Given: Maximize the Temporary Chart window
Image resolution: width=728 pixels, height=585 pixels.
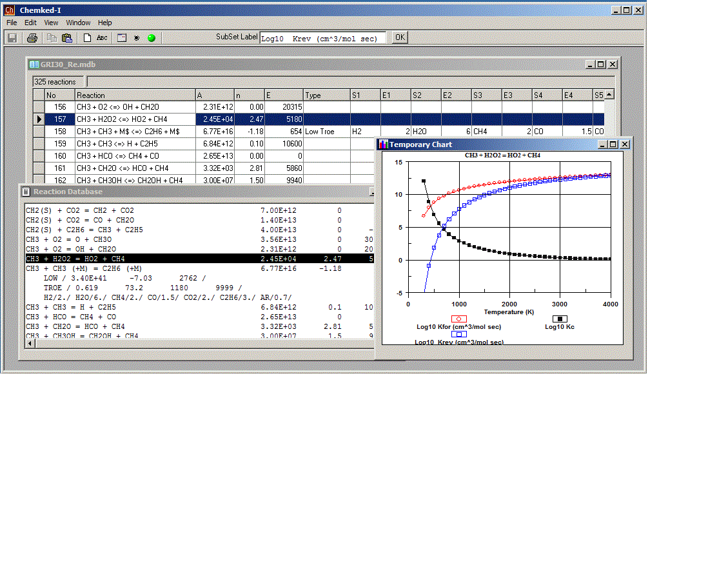Looking at the screenshot, I should (613, 144).
